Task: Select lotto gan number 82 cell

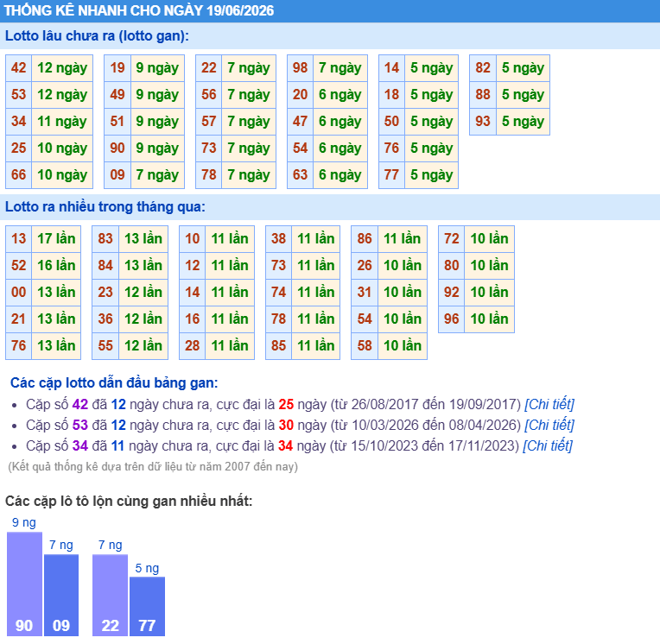Action: pos(483,67)
